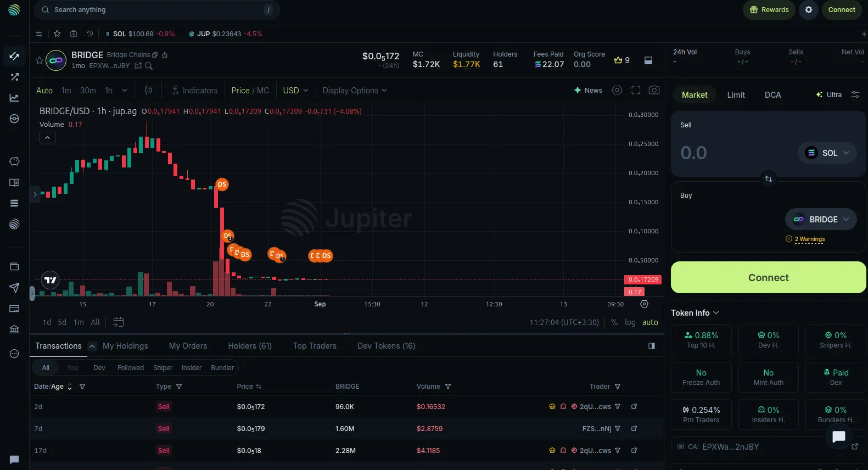Toggle percent scale on the chart
The image size is (868, 470).
pyautogui.click(x=614, y=322)
